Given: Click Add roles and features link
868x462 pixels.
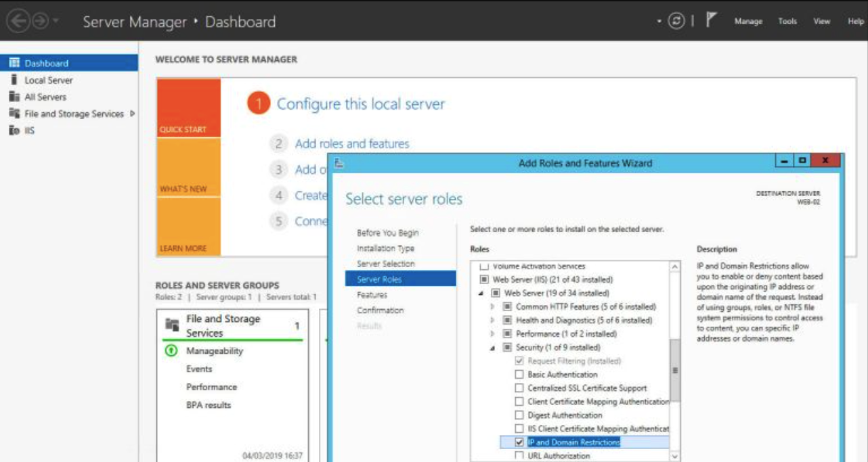Looking at the screenshot, I should (352, 143).
